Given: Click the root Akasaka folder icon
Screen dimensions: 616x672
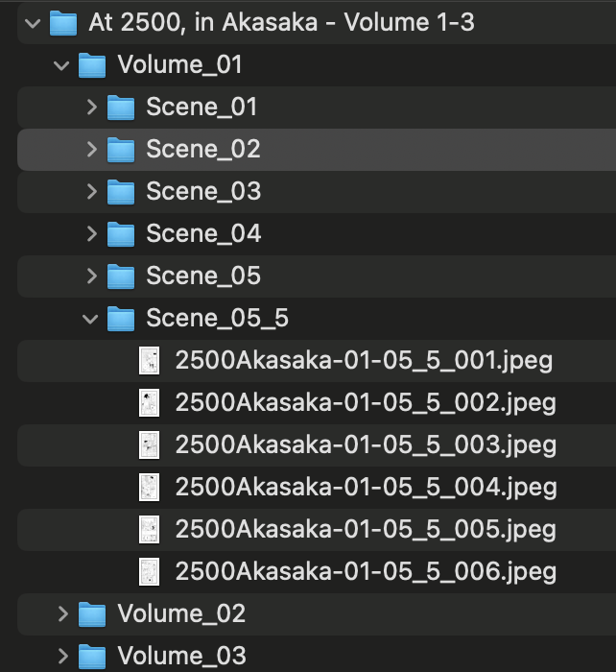Looking at the screenshot, I should [62, 22].
